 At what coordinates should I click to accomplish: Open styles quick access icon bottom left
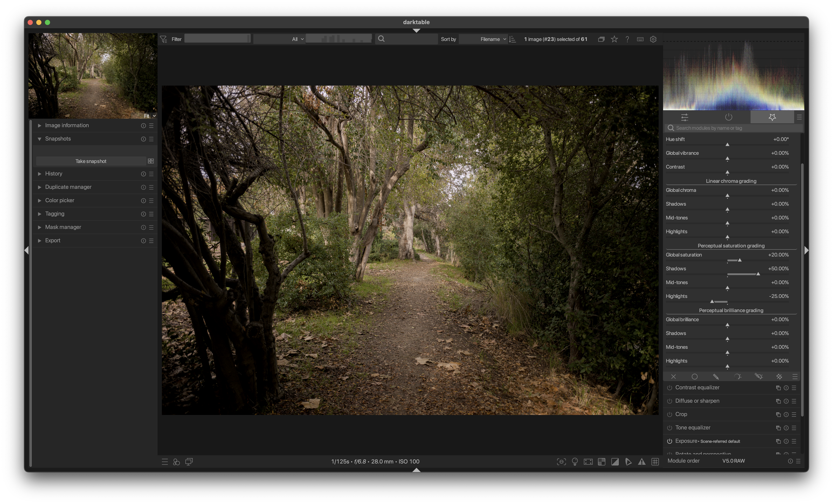click(177, 462)
